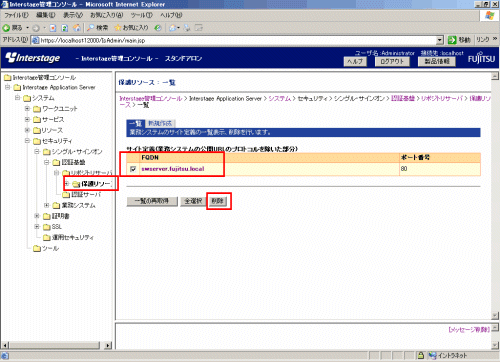Toggle the swserver.fujitsu.local checkbox
Screen dimensions: 500x362
[133, 169]
